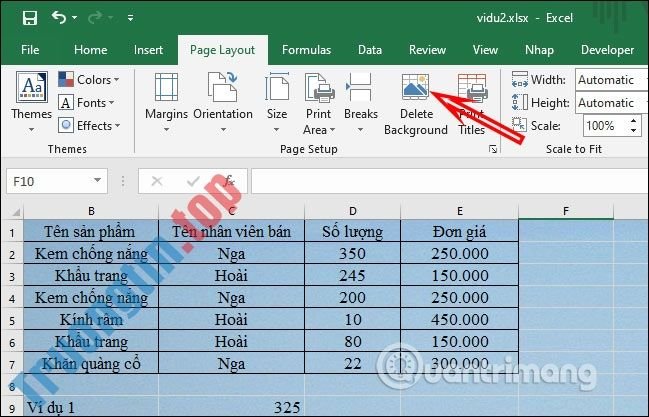Launch the Page Setup dialog launcher

(x=493, y=149)
